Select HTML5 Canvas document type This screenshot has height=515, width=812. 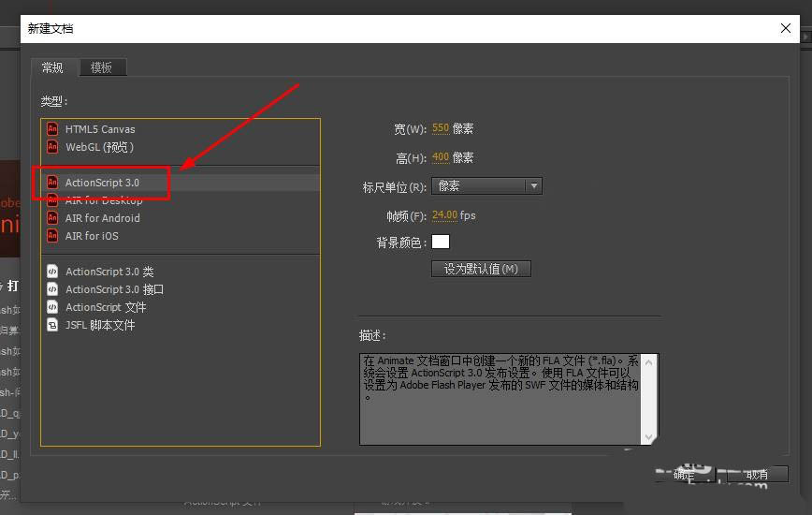[181, 129]
